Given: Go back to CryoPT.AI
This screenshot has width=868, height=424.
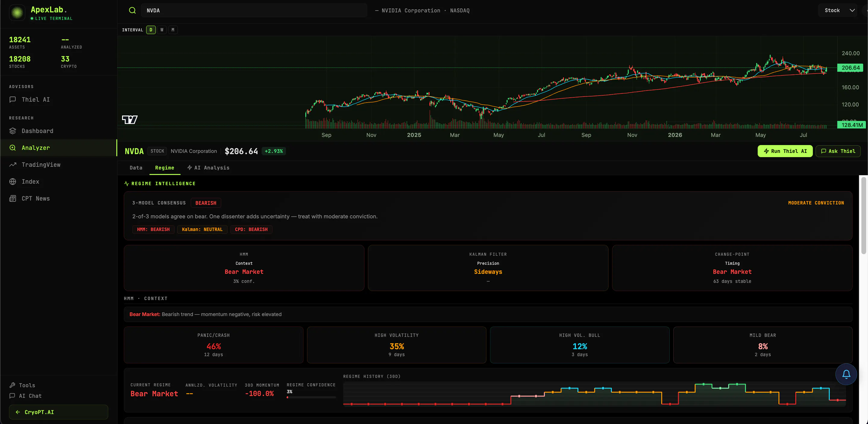Looking at the screenshot, I should [59, 412].
